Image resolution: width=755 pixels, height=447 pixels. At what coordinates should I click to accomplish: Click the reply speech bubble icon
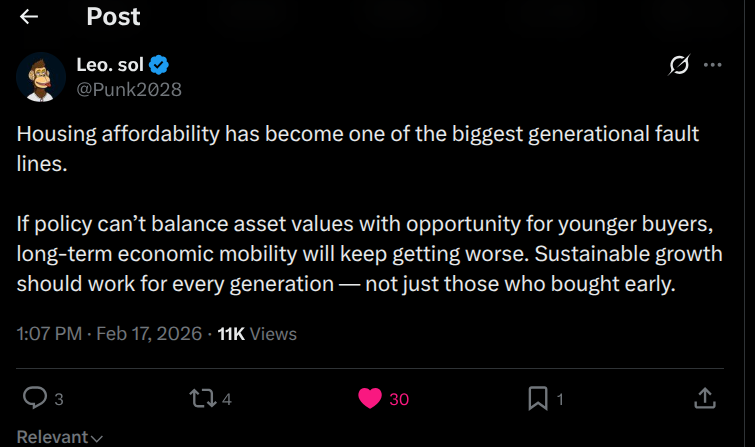tap(34, 398)
